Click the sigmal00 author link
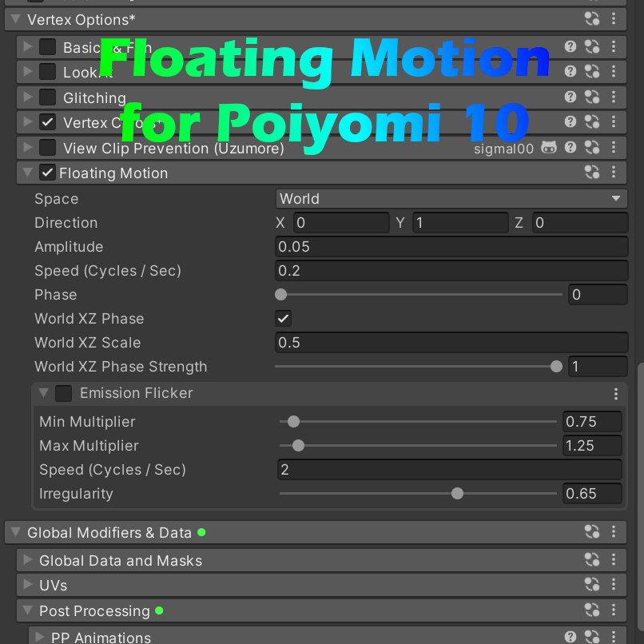644x644 pixels. 503,149
